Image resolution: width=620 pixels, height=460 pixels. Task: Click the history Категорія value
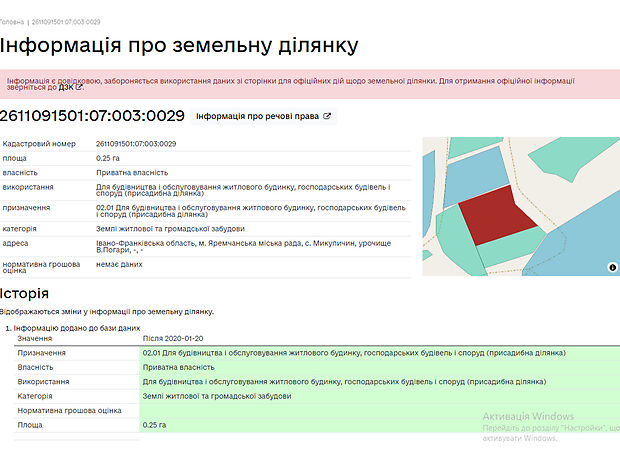point(217,396)
